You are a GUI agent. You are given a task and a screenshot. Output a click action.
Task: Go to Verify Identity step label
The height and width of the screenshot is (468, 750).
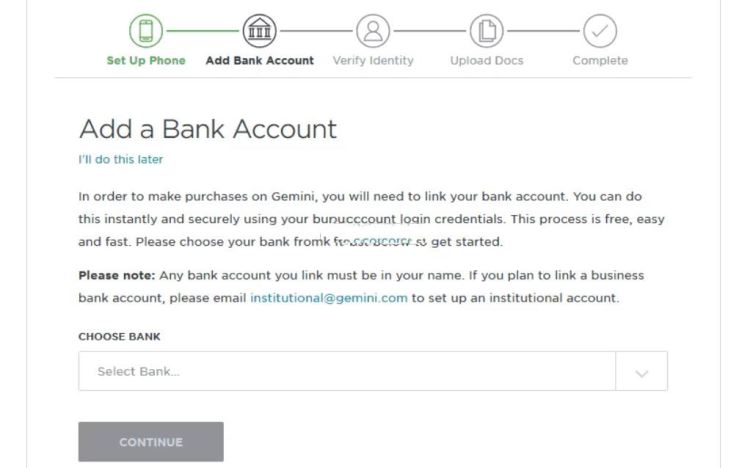pos(373,61)
